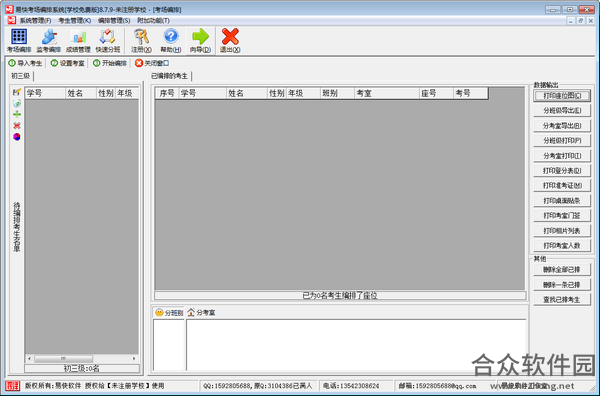
Task: Click the small red X delete icon
Action: [x=16, y=125]
